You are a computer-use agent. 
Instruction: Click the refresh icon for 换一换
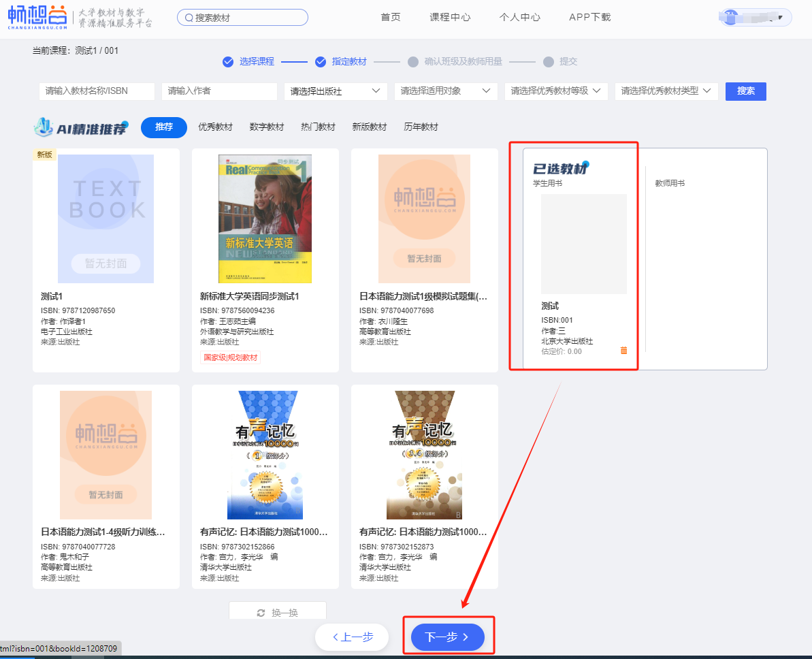(x=261, y=613)
